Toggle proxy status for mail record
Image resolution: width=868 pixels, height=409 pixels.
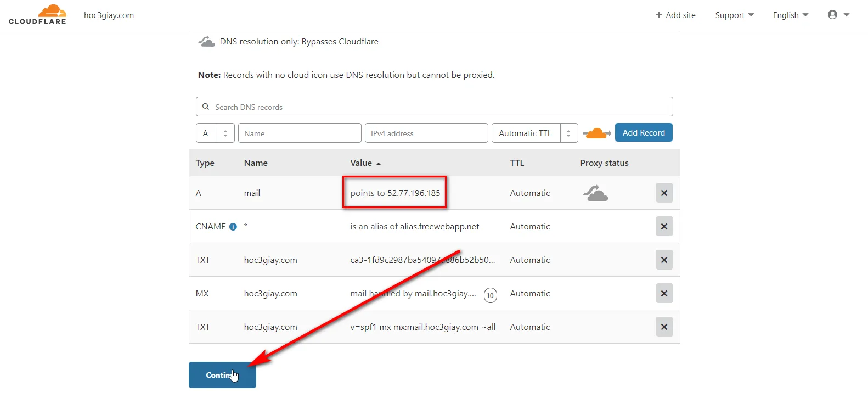coord(595,193)
